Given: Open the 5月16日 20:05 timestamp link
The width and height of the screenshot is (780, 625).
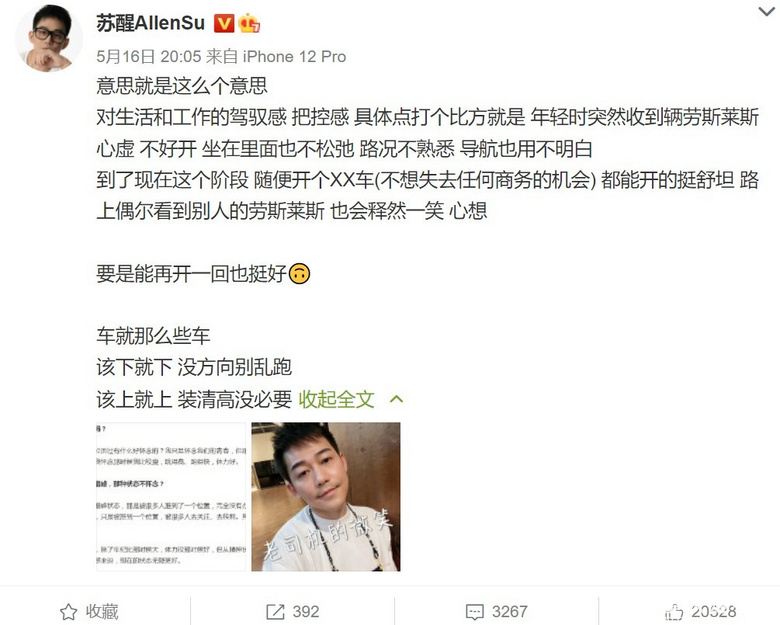Looking at the screenshot, I should (x=148, y=56).
